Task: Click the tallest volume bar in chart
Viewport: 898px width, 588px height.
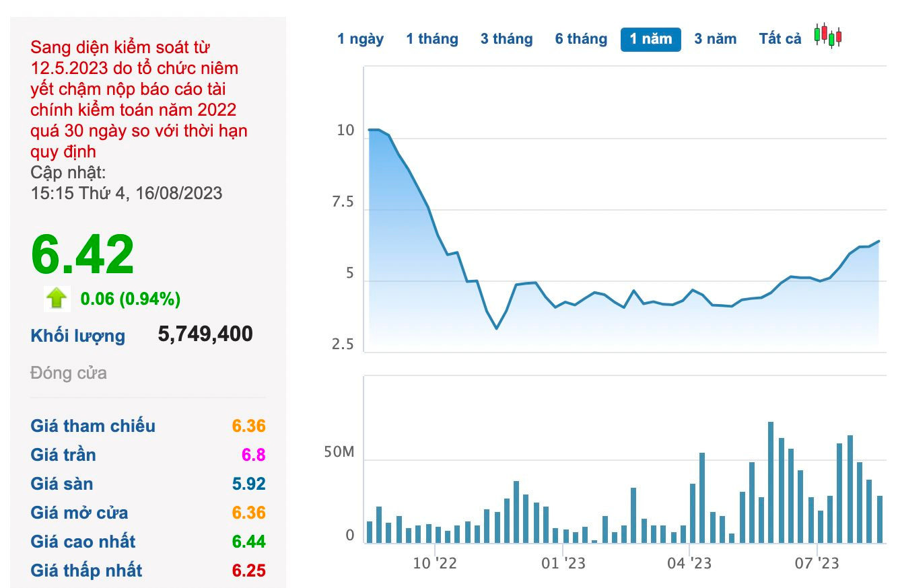Action: [771, 482]
